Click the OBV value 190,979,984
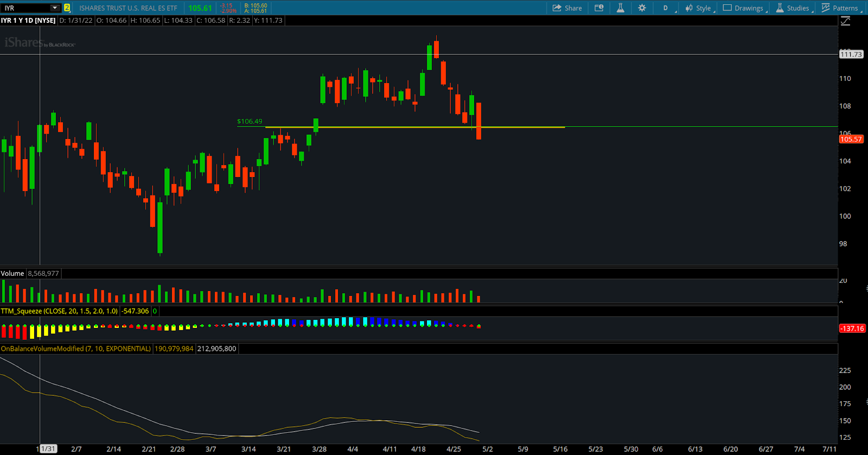868x455 pixels. click(174, 349)
